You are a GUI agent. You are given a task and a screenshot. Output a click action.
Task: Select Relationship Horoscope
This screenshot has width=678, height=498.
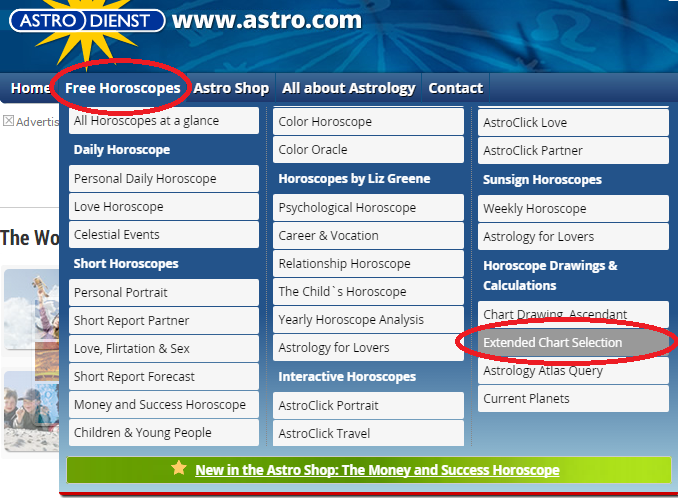click(x=368, y=263)
